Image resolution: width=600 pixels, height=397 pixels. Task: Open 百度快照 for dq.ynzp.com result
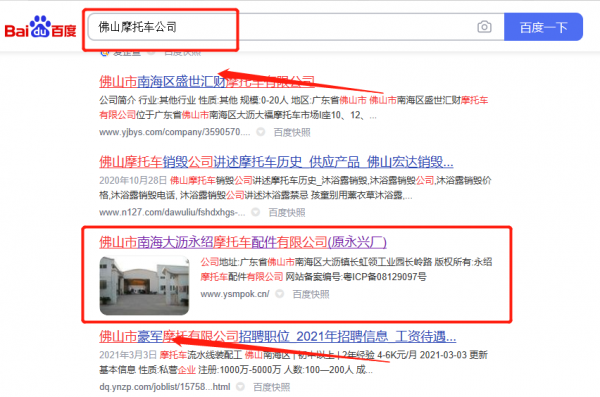(x=271, y=387)
